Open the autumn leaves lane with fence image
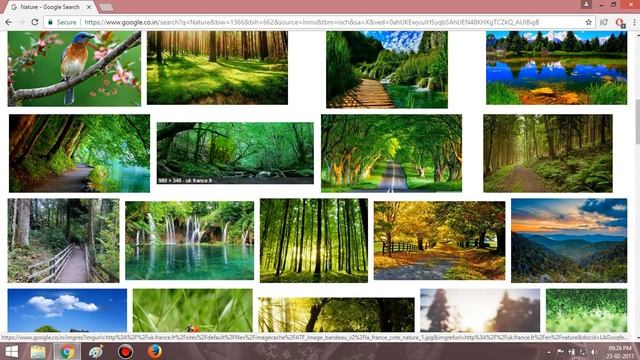640x360 pixels. coord(439,240)
